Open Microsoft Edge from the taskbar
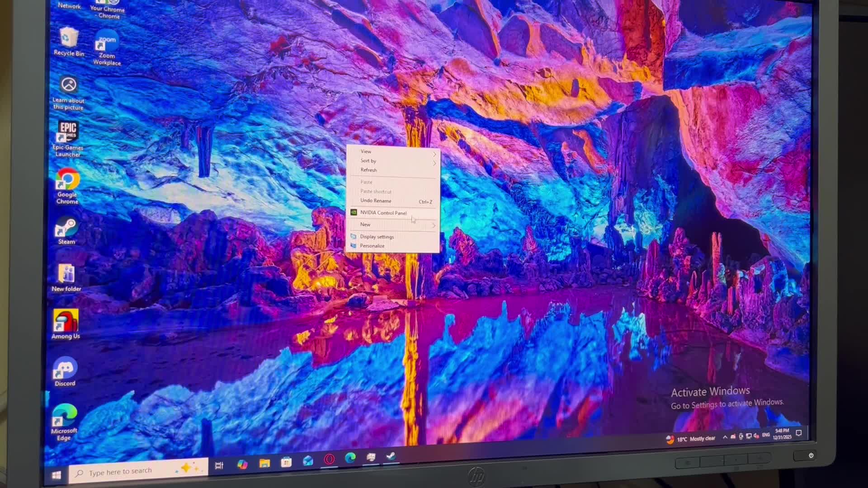The image size is (868, 488). coord(350,458)
